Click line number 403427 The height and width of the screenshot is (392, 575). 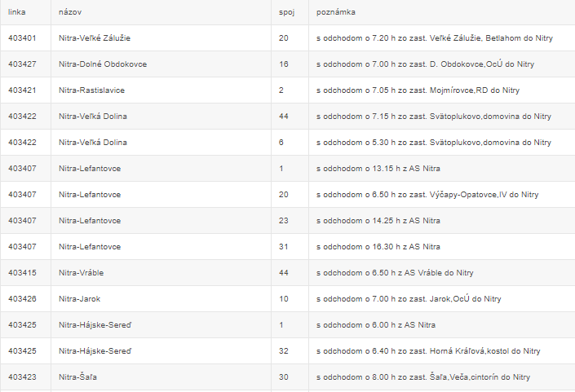click(22, 64)
